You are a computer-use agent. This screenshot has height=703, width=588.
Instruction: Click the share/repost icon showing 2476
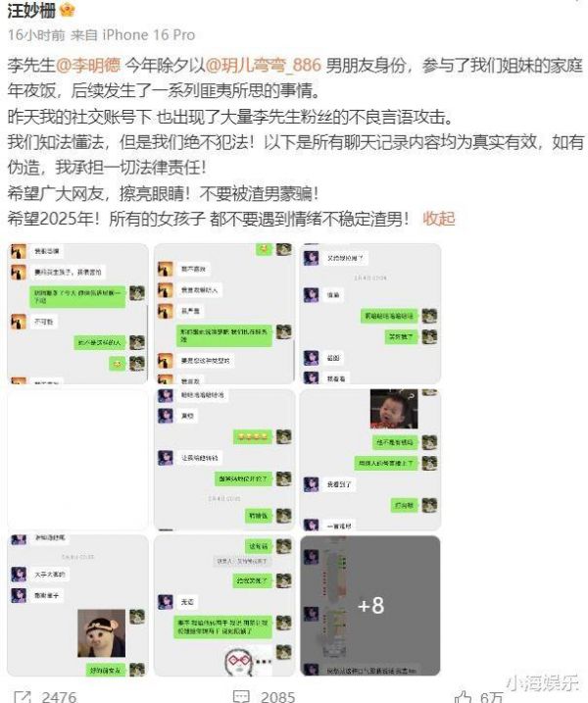23,696
